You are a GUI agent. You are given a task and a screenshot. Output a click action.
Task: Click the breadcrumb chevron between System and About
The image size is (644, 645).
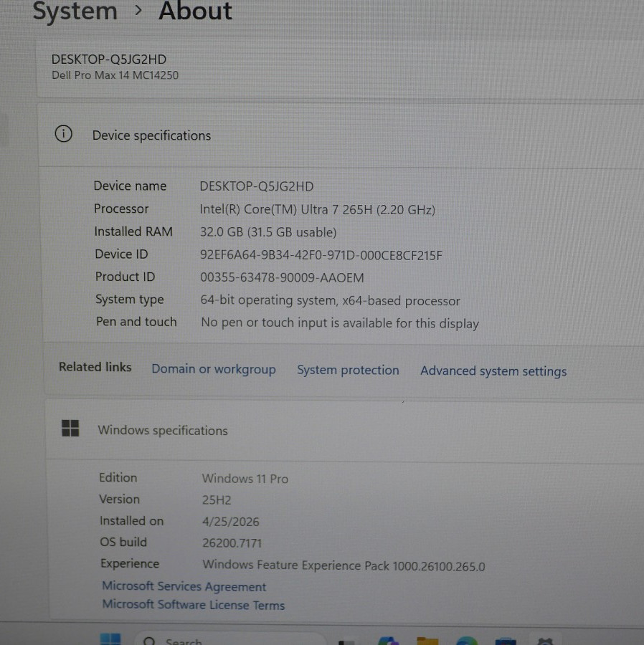click(x=138, y=11)
